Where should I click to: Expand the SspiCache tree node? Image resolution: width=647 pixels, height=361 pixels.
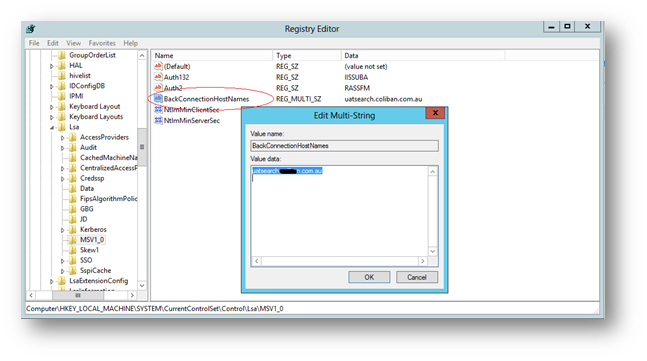62,271
